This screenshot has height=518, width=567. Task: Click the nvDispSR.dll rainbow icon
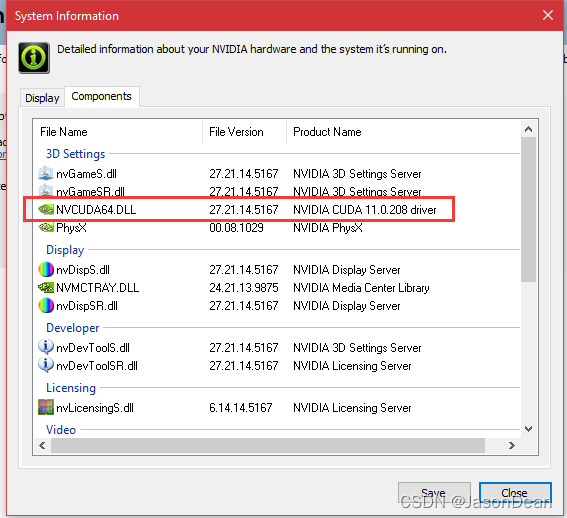(x=46, y=306)
